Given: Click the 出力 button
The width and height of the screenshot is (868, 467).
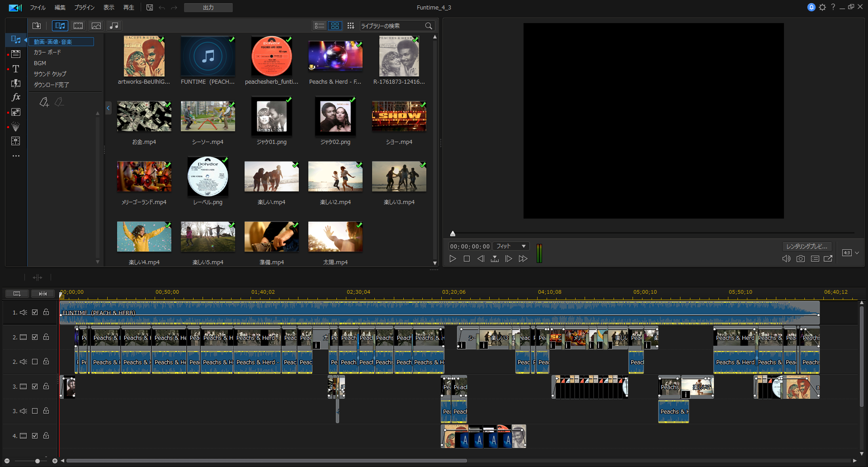Looking at the screenshot, I should 208,8.
